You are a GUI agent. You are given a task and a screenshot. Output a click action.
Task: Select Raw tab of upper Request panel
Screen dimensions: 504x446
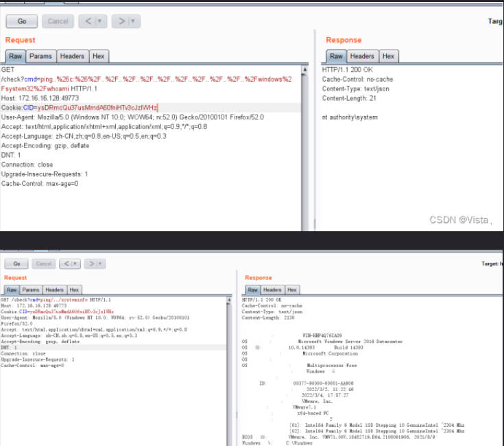pos(15,56)
